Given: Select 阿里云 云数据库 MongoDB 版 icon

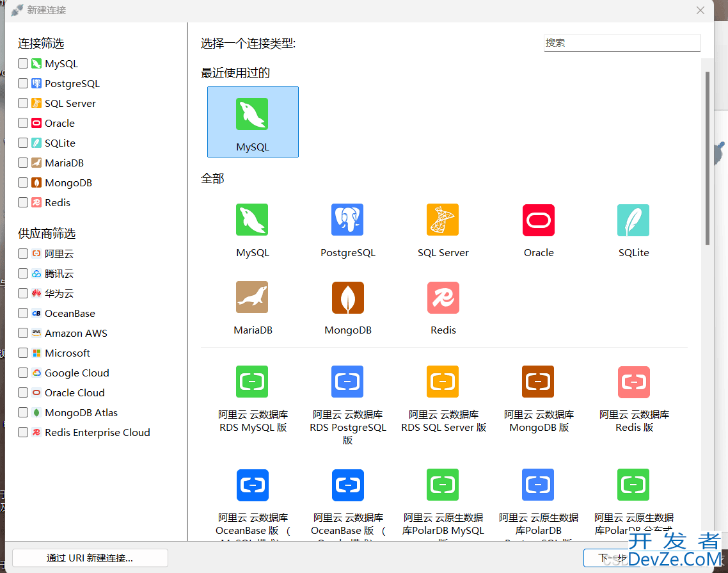Looking at the screenshot, I should pyautogui.click(x=538, y=382).
